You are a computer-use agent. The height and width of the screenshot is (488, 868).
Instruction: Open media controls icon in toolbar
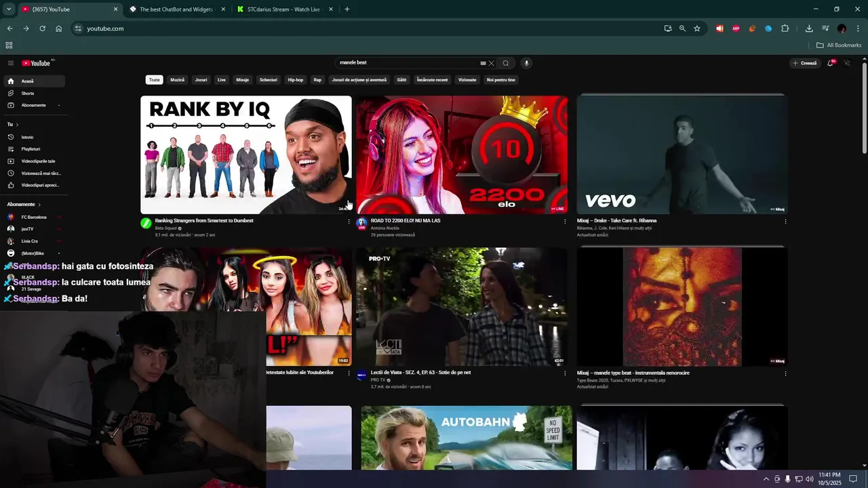pyautogui.click(x=825, y=28)
